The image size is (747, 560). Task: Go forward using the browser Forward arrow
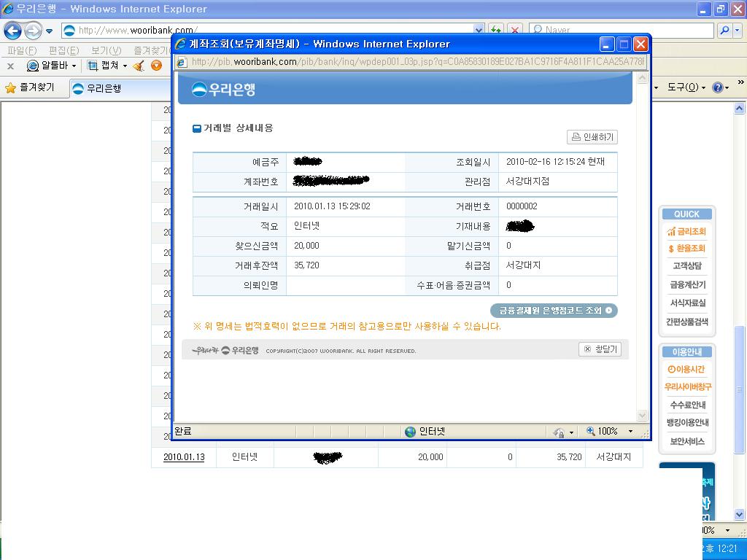coord(33,31)
